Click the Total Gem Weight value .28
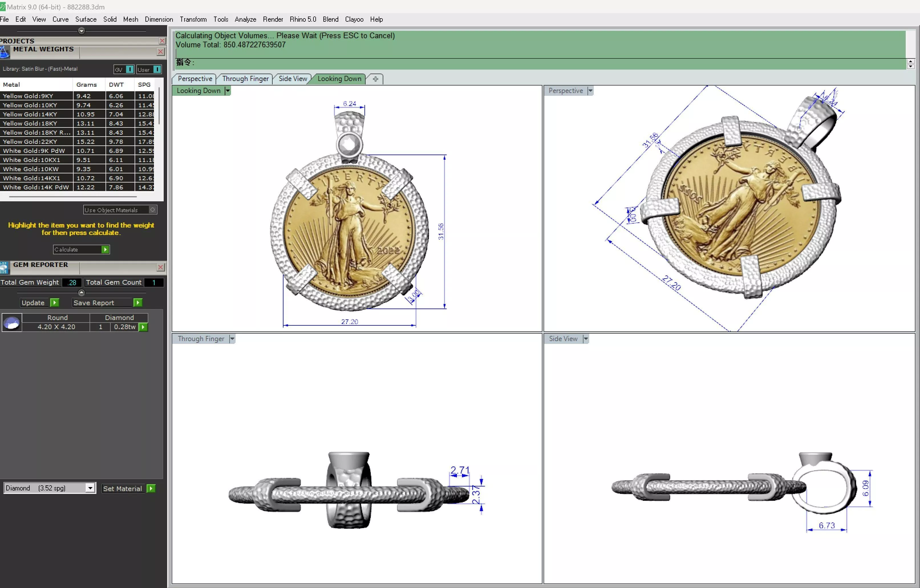This screenshot has width=920, height=588. [72, 283]
